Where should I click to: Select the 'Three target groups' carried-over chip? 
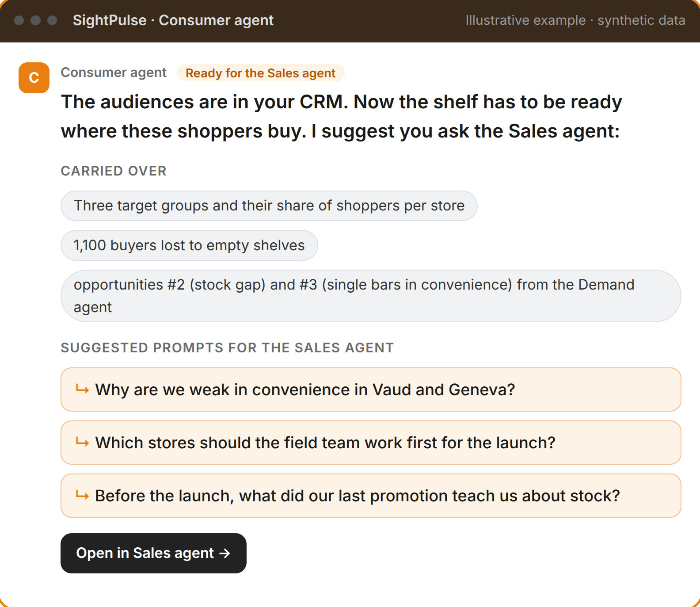pos(269,206)
